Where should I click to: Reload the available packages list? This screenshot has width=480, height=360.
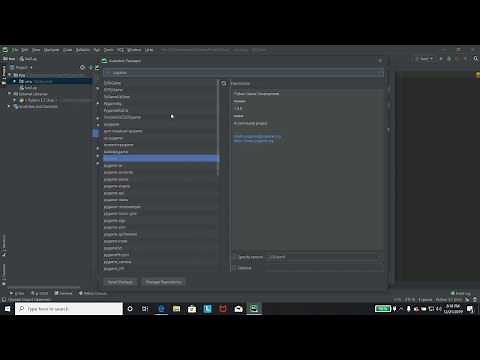click(x=224, y=84)
